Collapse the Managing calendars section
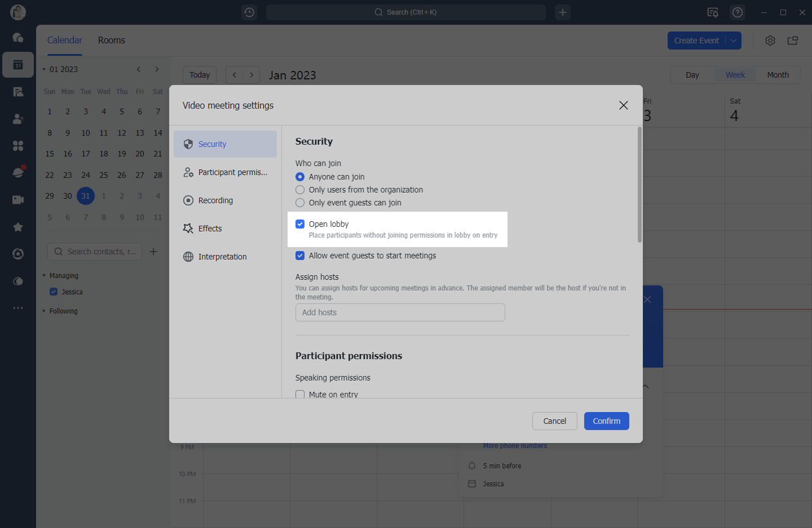The height and width of the screenshot is (528, 812). pos(44,276)
